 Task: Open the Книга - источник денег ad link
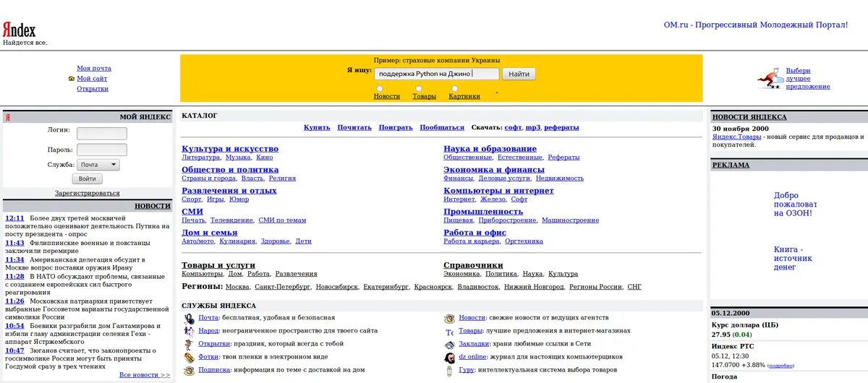[x=793, y=258]
